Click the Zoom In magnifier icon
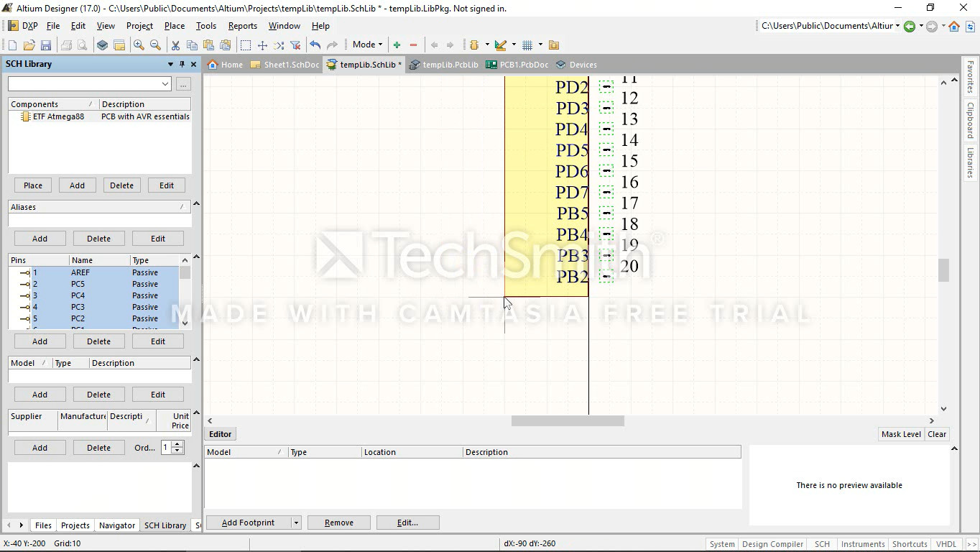980x552 pixels. [139, 45]
